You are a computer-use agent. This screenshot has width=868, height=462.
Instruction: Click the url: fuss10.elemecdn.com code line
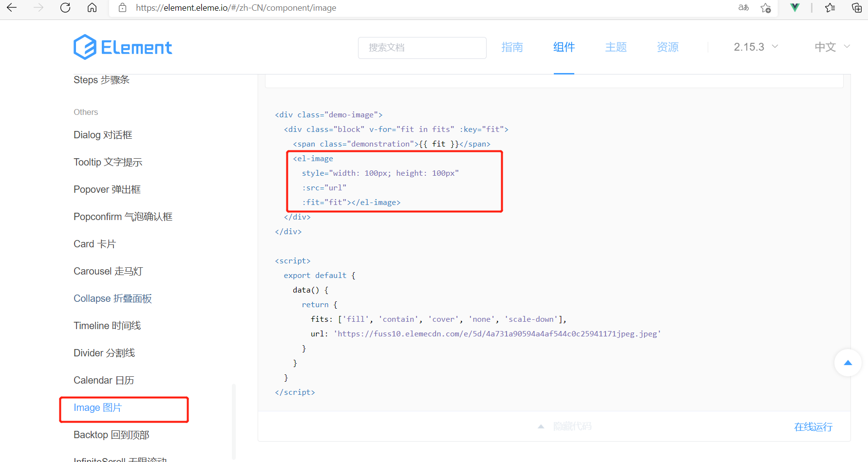(x=486, y=334)
